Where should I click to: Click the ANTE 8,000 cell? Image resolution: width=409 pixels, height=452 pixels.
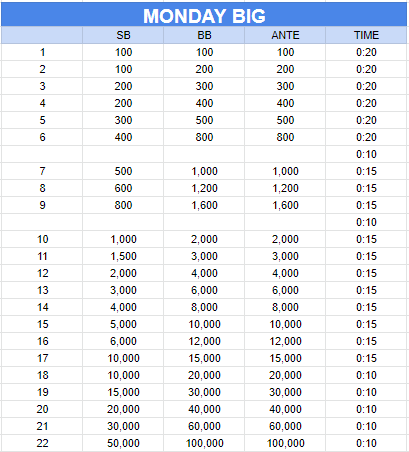point(285,307)
